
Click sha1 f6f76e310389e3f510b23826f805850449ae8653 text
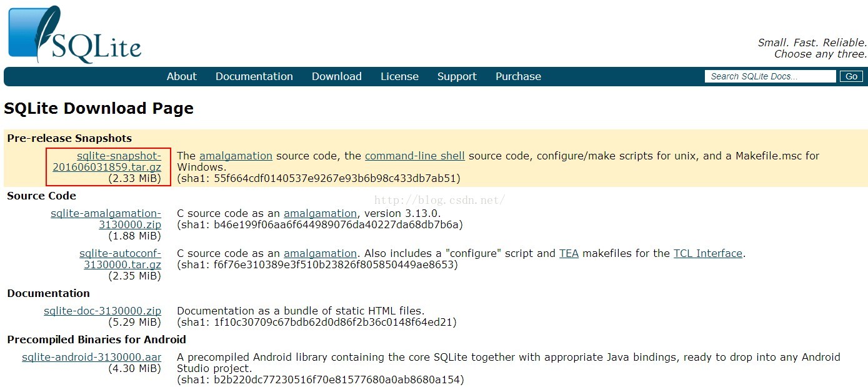(x=317, y=264)
